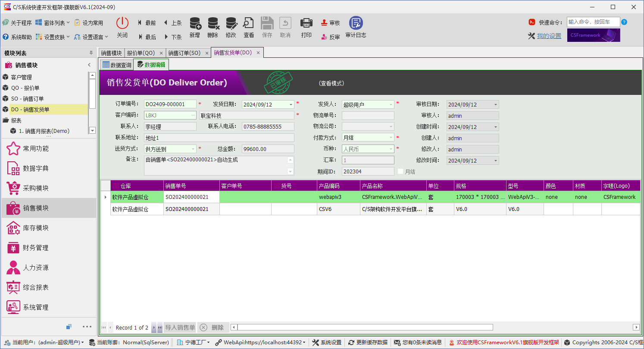644x349 pixels.
Task: Collapse 销售模块 panel chevron
Action: click(x=89, y=65)
